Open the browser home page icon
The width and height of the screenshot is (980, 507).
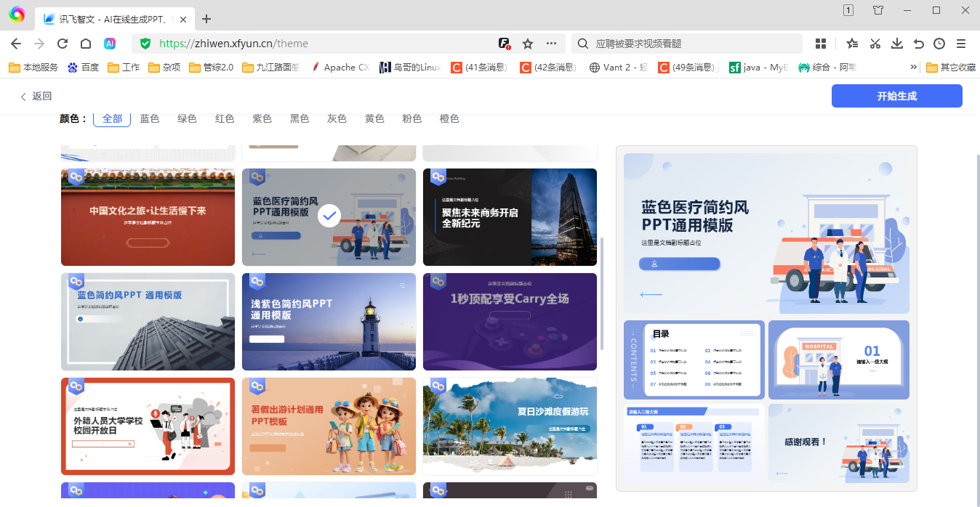tap(86, 44)
